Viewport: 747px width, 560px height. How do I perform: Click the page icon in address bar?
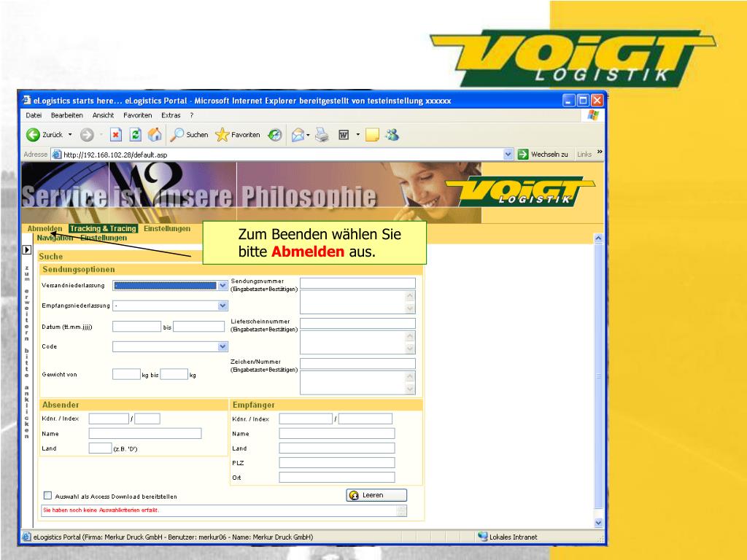coord(57,155)
